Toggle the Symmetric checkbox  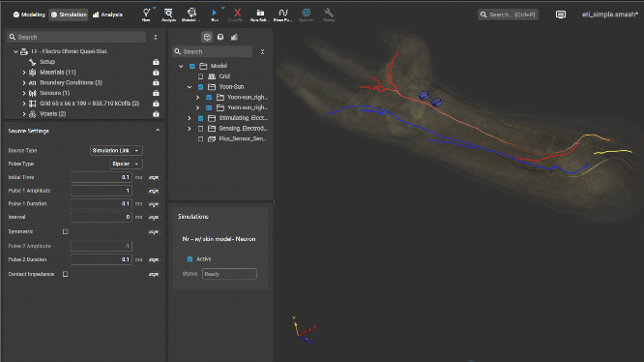click(x=66, y=231)
